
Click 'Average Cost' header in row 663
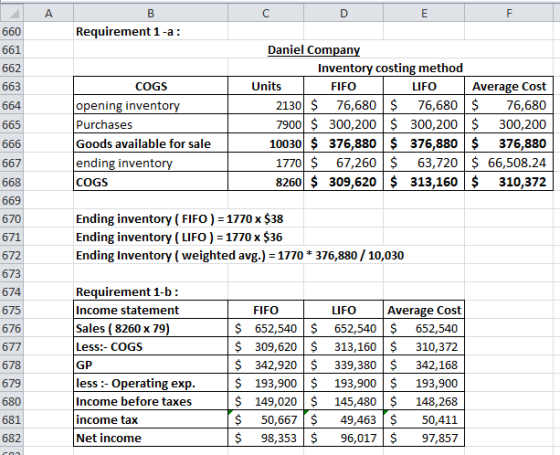(x=509, y=86)
